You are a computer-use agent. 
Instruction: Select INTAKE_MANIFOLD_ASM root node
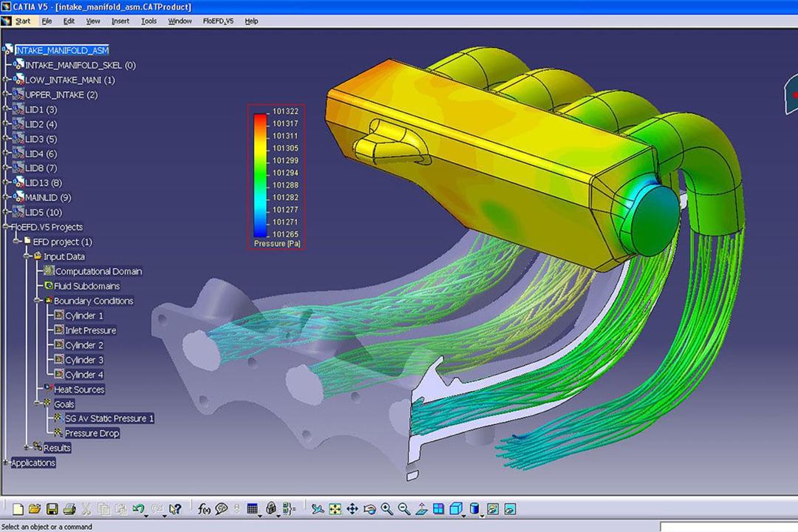62,50
